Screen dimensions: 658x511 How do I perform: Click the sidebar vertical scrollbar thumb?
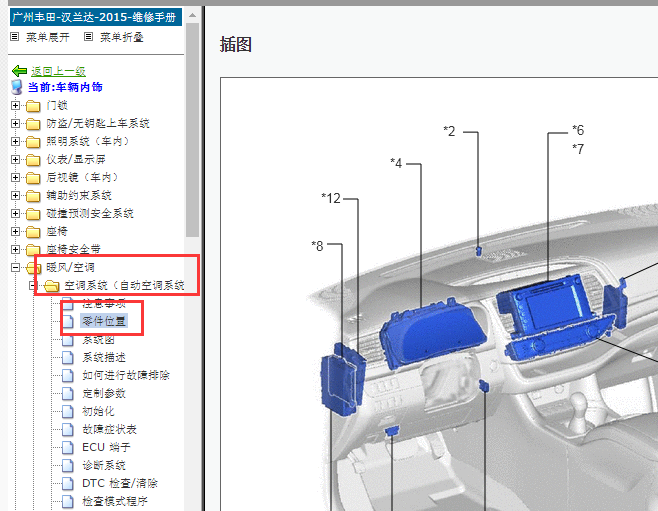point(192,130)
